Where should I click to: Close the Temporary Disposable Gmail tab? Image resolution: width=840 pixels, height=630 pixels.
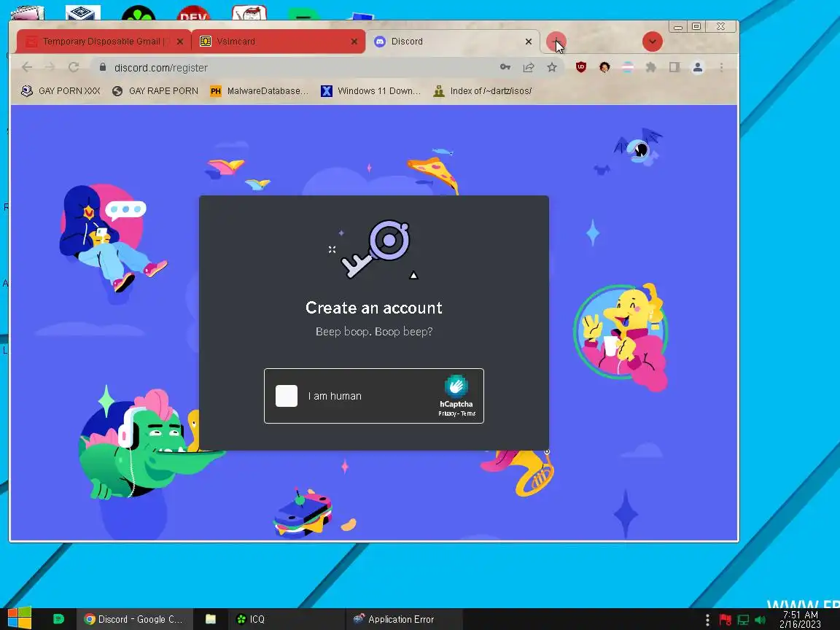tap(180, 42)
